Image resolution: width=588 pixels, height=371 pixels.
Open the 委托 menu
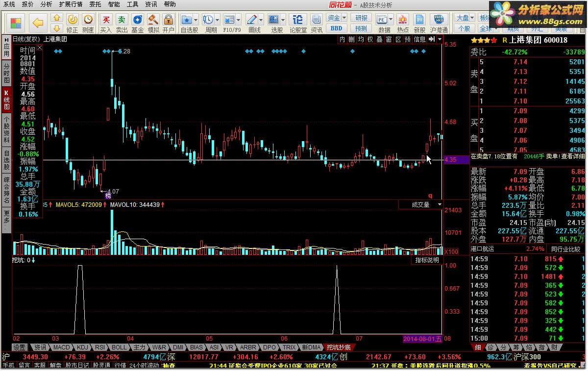(x=96, y=4)
